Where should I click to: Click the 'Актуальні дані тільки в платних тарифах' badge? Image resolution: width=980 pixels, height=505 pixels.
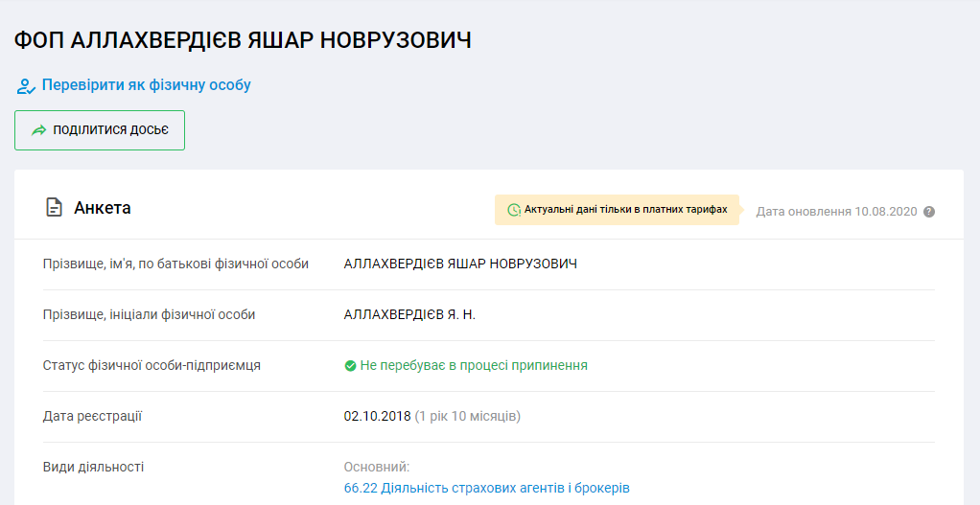point(625,209)
